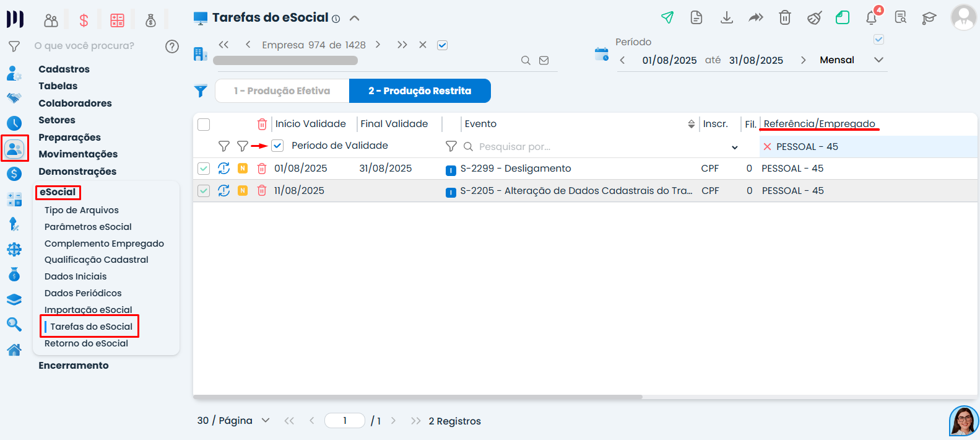Click the paper plane send icon
This screenshot has width=980, height=440.
tap(667, 17)
